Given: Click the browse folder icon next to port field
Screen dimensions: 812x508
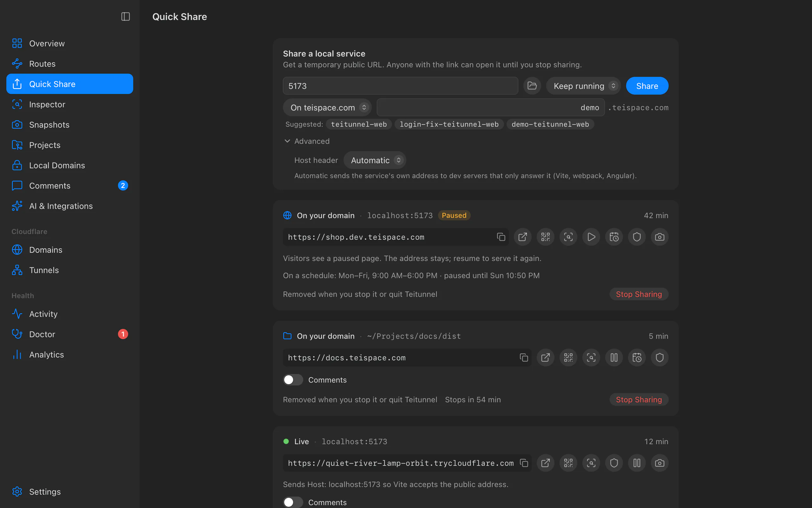Looking at the screenshot, I should [532, 86].
